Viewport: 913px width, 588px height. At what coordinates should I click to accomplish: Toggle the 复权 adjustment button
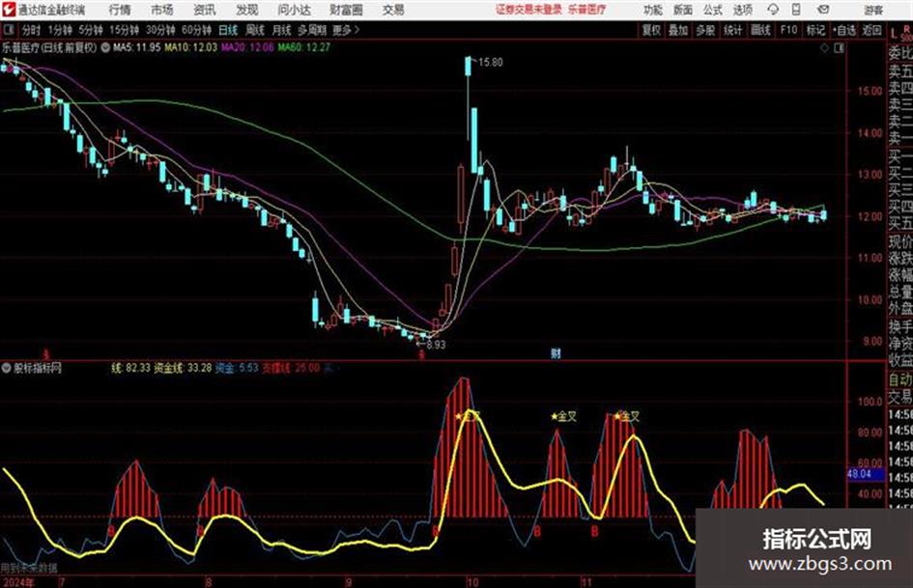pyautogui.click(x=651, y=30)
